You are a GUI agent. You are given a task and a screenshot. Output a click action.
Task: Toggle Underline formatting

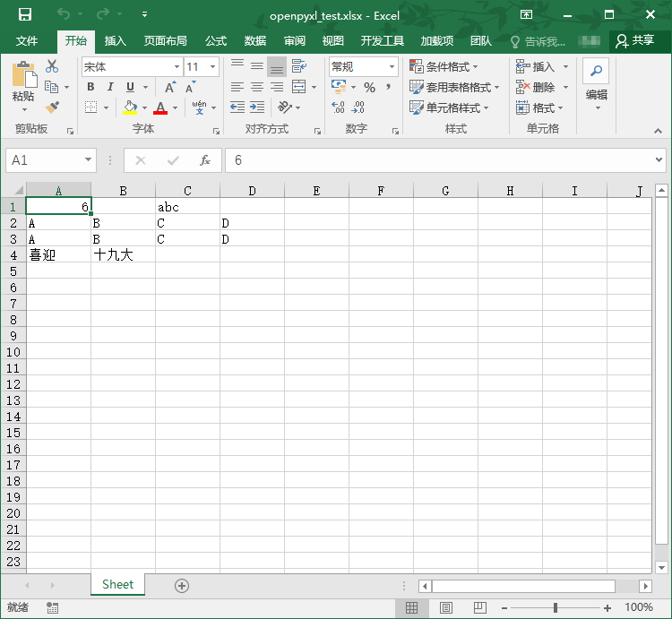pyautogui.click(x=130, y=87)
